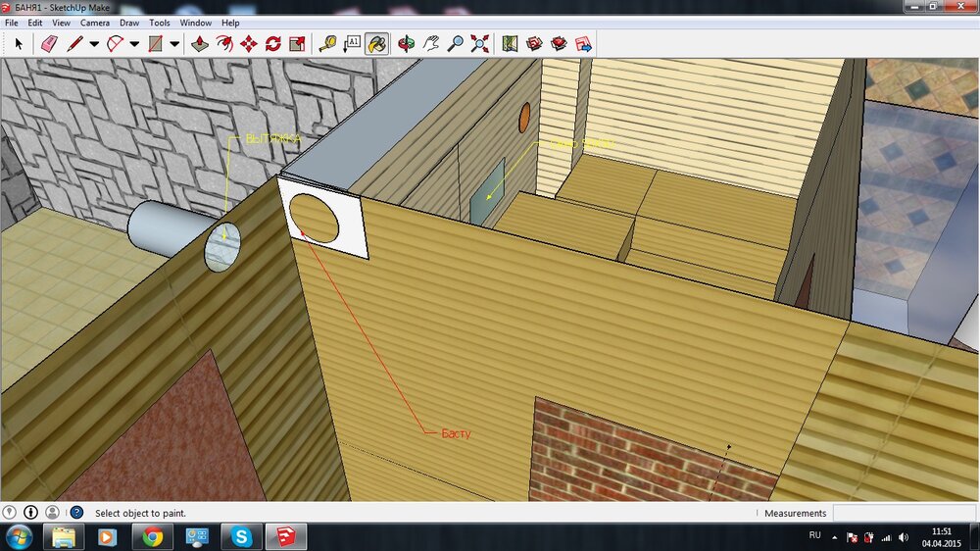Open the Camera menu
The image size is (980, 551).
coord(95,22)
